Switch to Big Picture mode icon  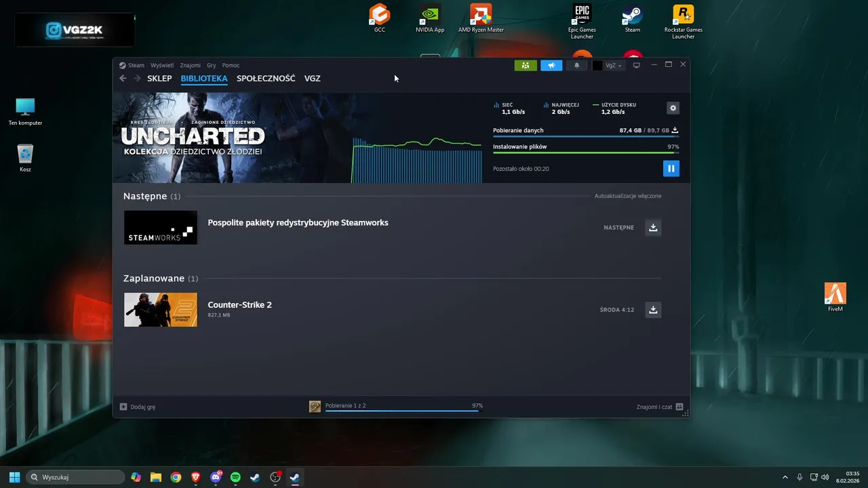point(636,65)
